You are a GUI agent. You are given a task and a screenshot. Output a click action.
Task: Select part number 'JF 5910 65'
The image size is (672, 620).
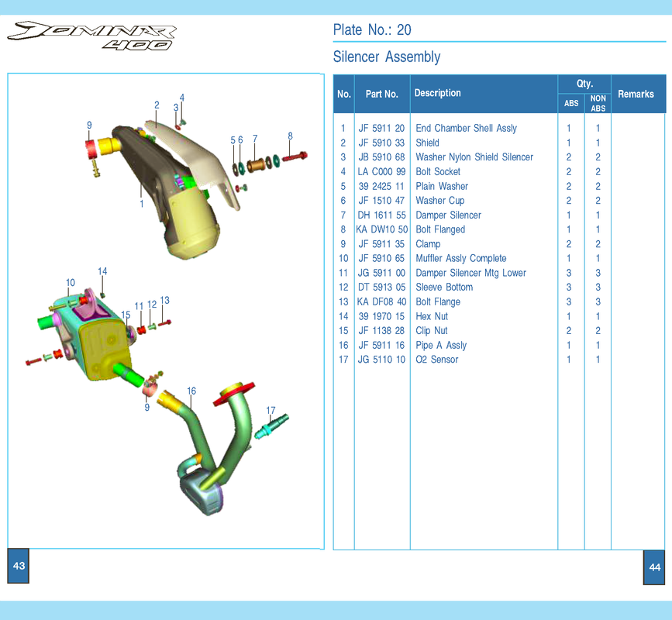(x=381, y=258)
